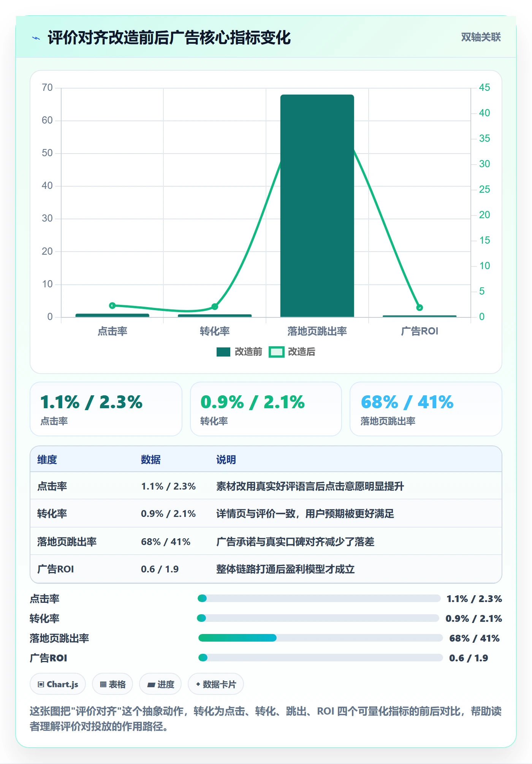Toggle the 改造前 legend swatch

223,352
